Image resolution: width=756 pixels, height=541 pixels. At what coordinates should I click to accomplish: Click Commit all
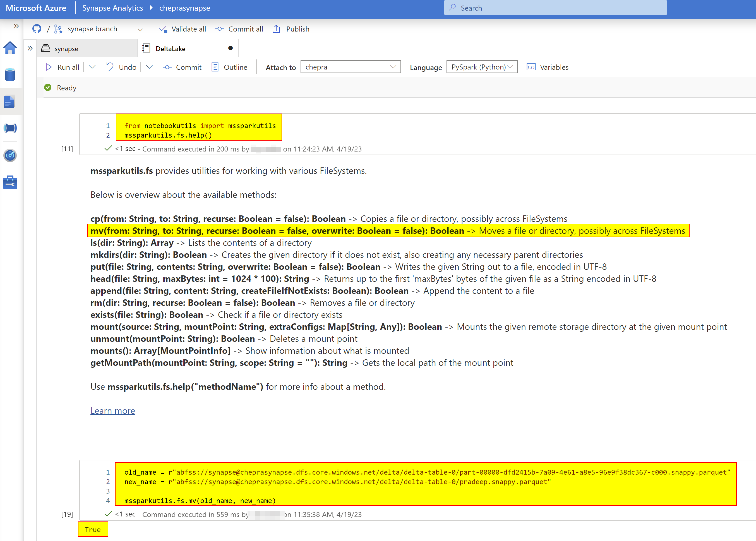239,29
